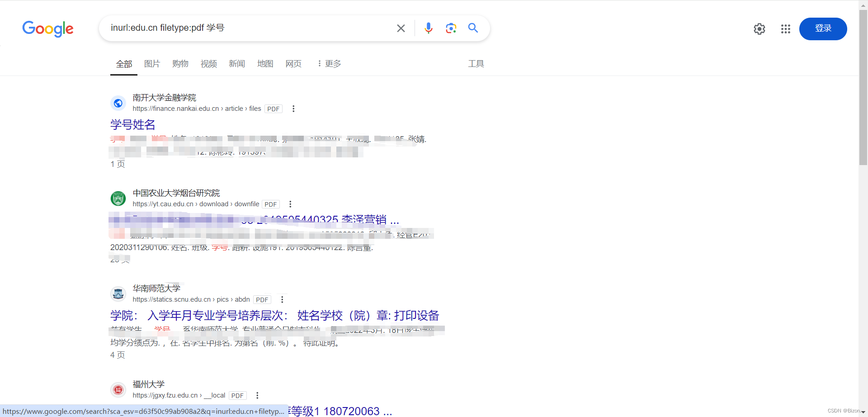Clear the search query with the X icon
Screen dimensions: 868x417
(401, 28)
